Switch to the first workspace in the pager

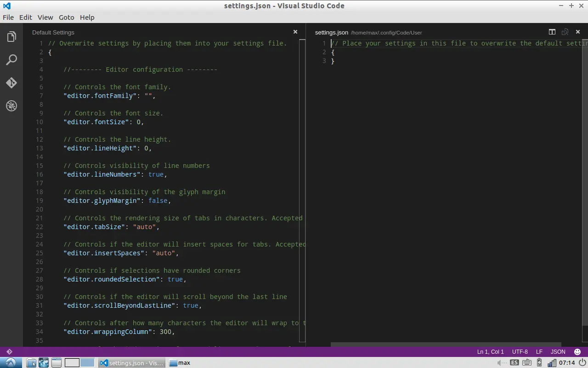click(72, 362)
